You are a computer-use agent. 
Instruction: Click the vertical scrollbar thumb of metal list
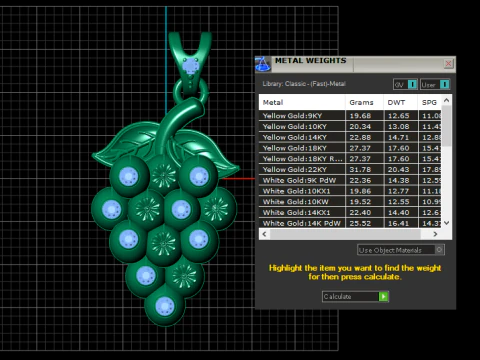point(447,126)
